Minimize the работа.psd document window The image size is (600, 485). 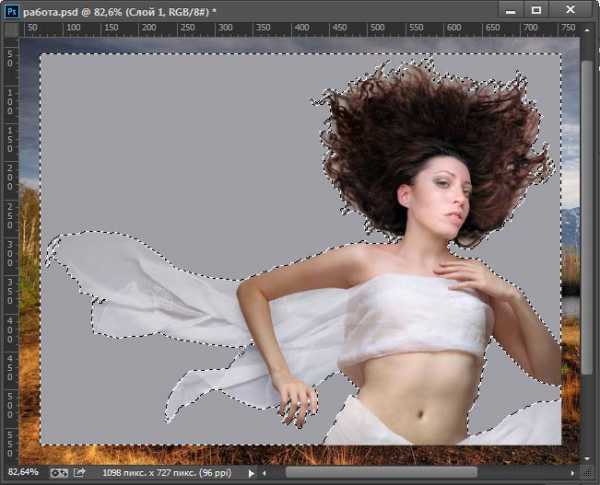pos(512,10)
